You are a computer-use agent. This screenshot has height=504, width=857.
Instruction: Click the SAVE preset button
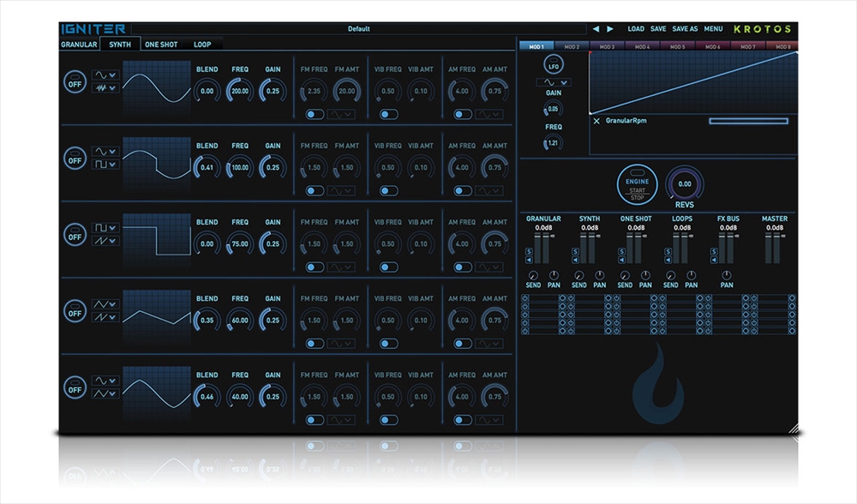point(658,29)
